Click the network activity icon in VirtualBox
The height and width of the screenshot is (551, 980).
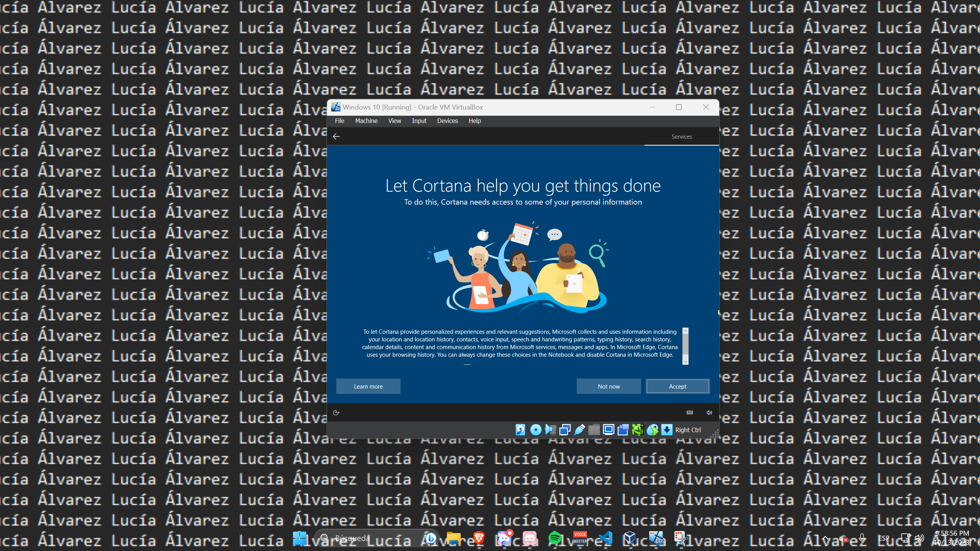click(565, 430)
